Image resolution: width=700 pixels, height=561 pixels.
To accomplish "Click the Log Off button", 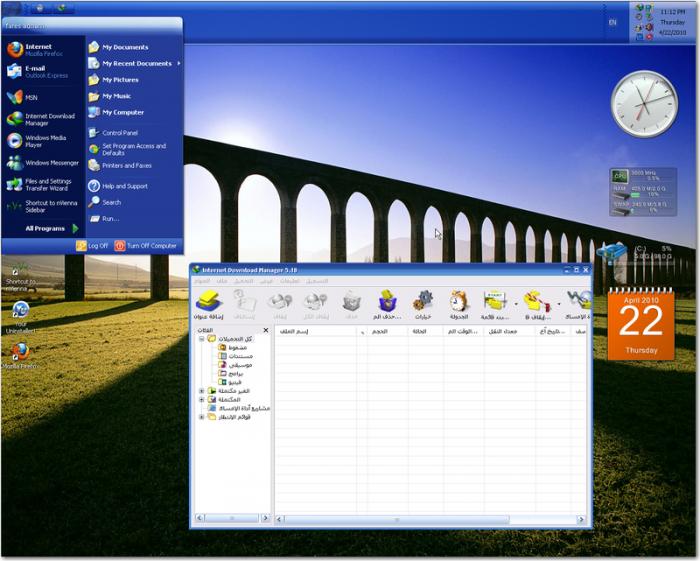I will tap(92, 245).
